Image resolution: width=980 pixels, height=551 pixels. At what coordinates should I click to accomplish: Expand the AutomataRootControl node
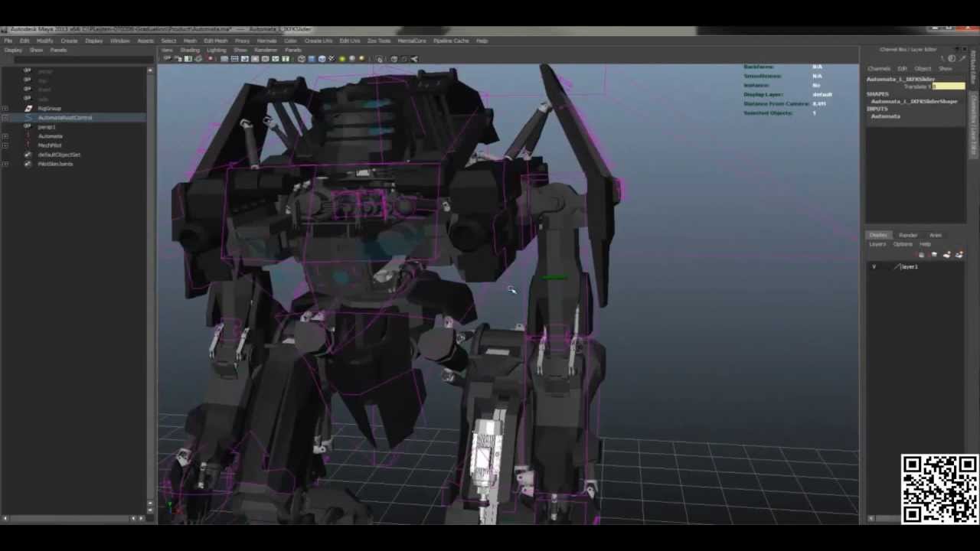[x=5, y=117]
